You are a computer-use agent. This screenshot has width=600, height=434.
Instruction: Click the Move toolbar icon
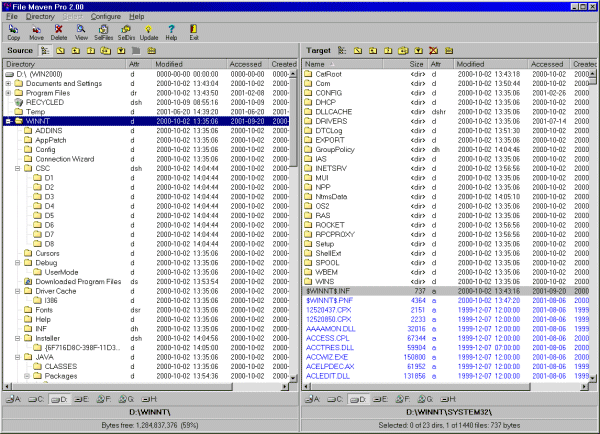(x=36, y=33)
